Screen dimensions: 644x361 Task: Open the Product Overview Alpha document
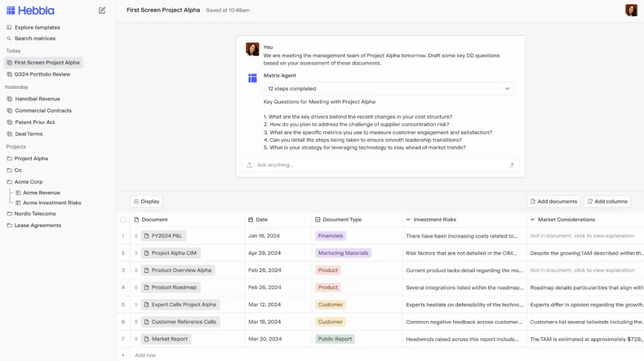coord(178,270)
